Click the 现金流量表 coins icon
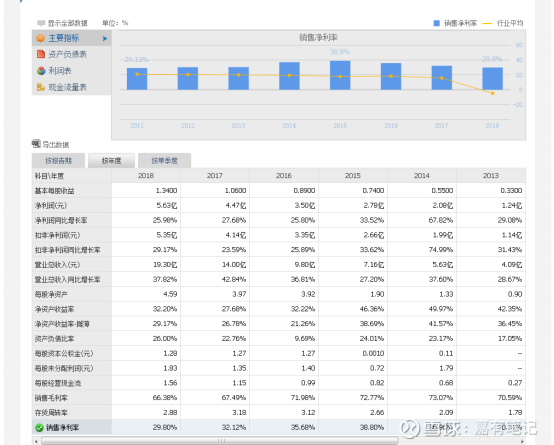This screenshot has width=554, height=445. pyautogui.click(x=41, y=87)
